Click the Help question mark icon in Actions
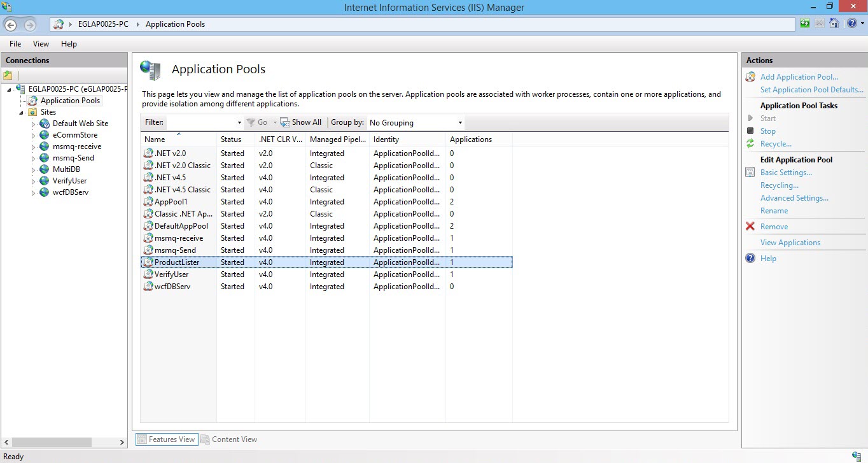This screenshot has width=868, height=463. tap(750, 259)
